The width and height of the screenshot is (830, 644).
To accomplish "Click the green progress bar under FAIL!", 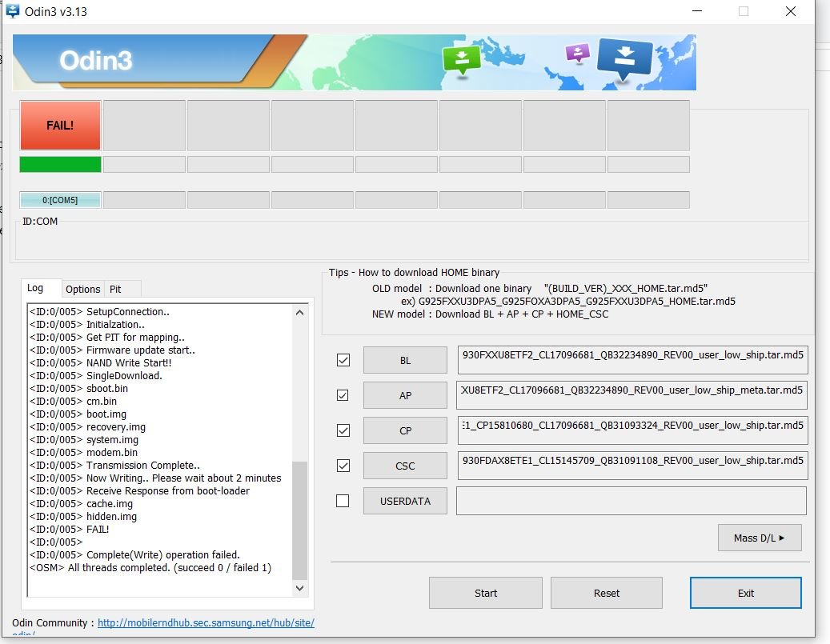I will tap(60, 165).
